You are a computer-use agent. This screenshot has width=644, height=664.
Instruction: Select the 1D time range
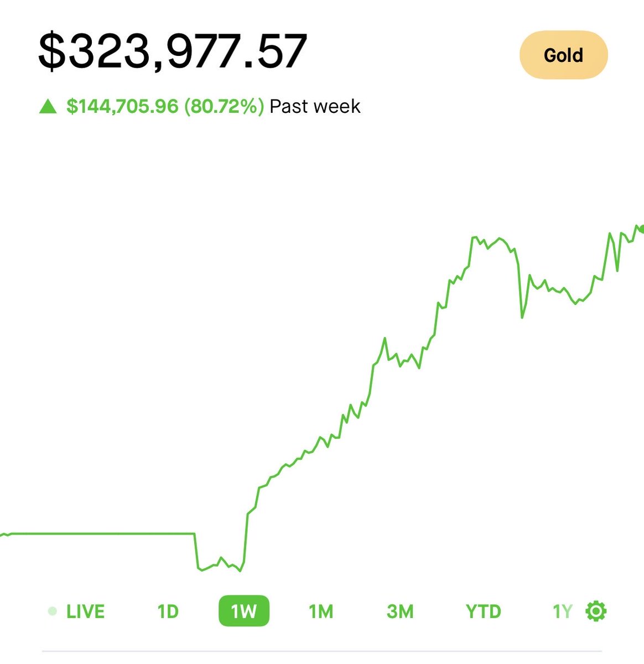pos(168,611)
